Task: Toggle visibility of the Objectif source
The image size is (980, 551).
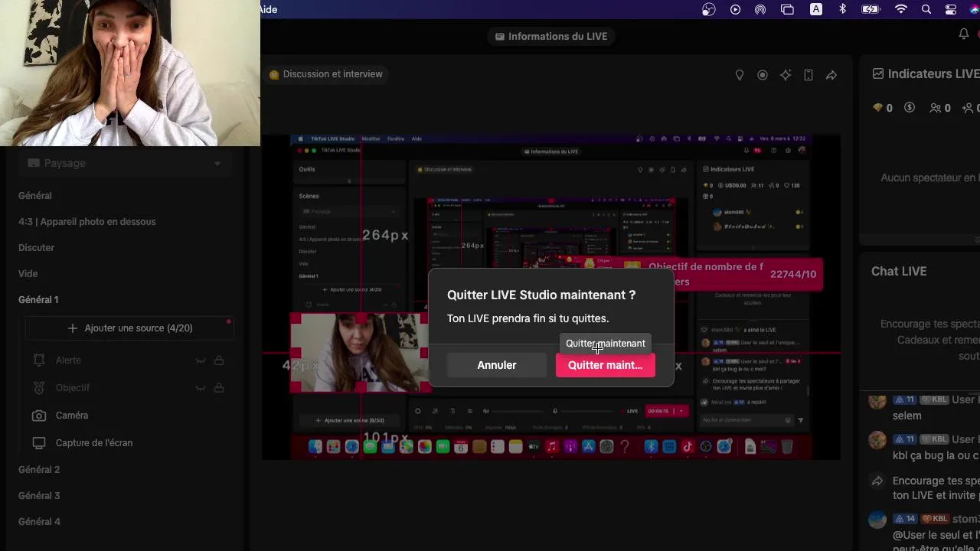Action: tap(201, 388)
